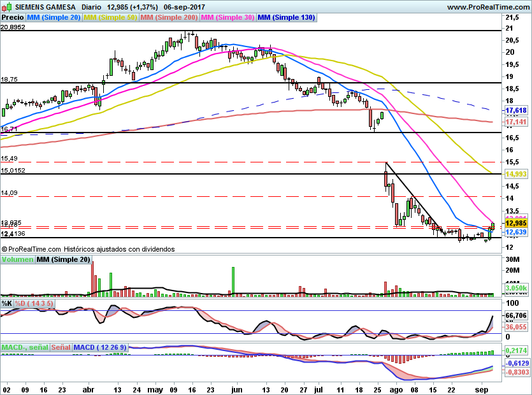Viewport: 532px width, 395px height.
Task: Click the 15,0152 horizontal line label
Action: (13, 170)
